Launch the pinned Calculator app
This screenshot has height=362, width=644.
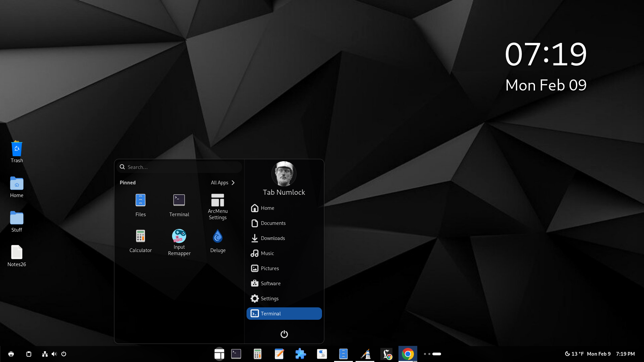(x=141, y=241)
